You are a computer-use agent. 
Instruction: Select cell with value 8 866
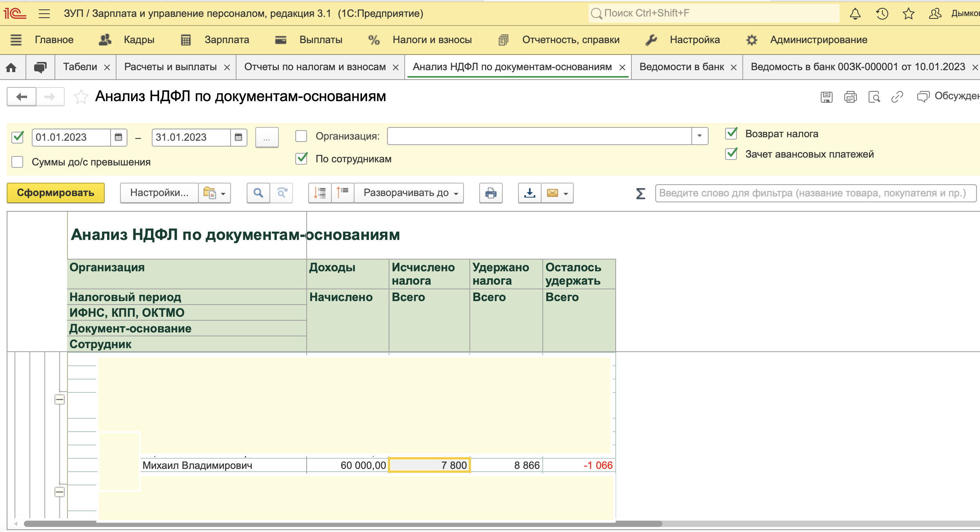506,465
